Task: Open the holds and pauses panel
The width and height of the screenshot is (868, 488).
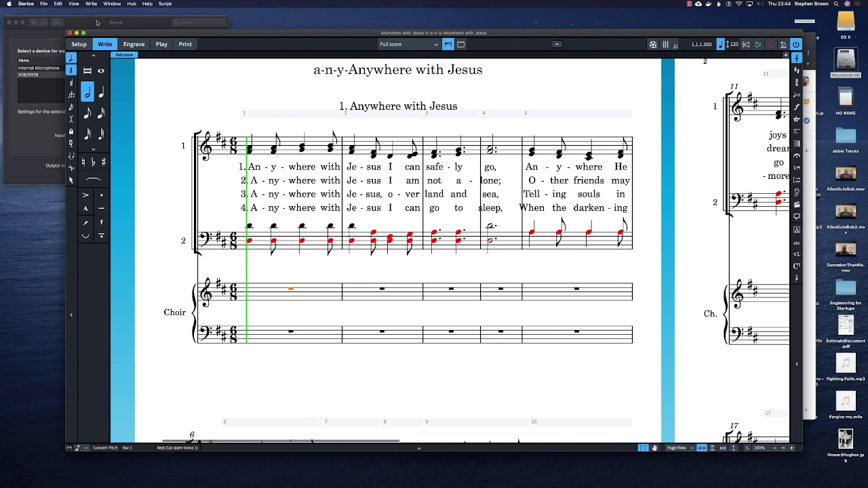Action: 797,156
